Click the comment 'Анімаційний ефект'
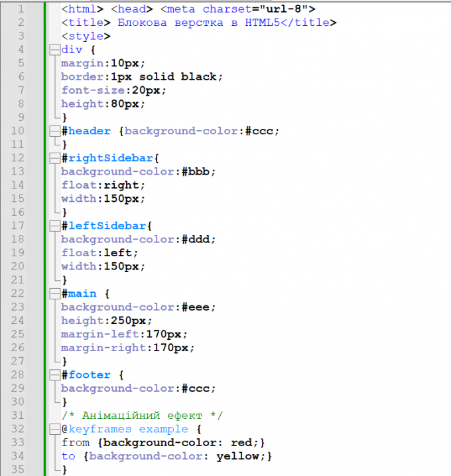The height and width of the screenshot is (476, 451). pos(142,416)
